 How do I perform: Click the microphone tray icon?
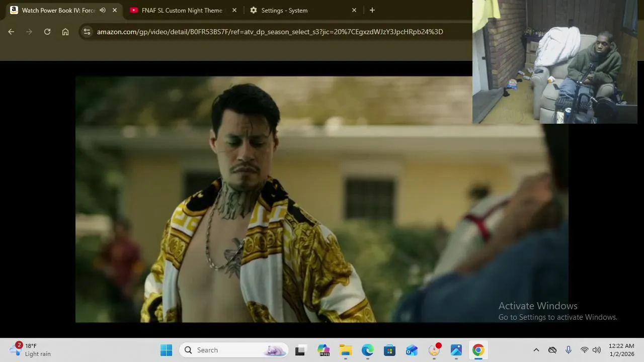tap(569, 350)
